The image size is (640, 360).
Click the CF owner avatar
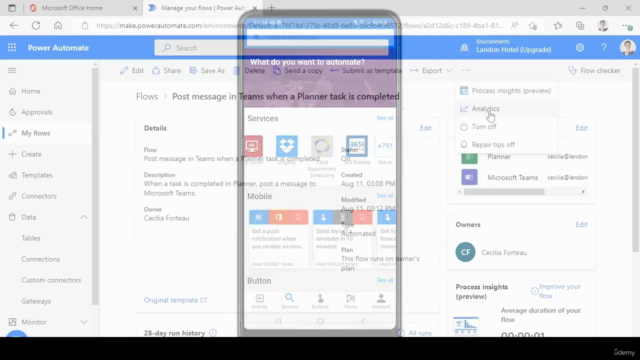465,252
